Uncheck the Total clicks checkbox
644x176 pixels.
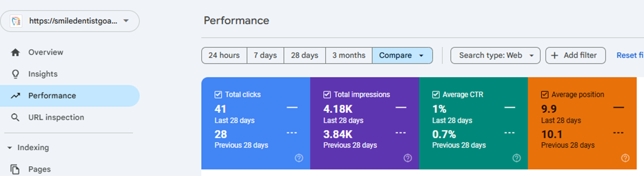click(x=218, y=94)
